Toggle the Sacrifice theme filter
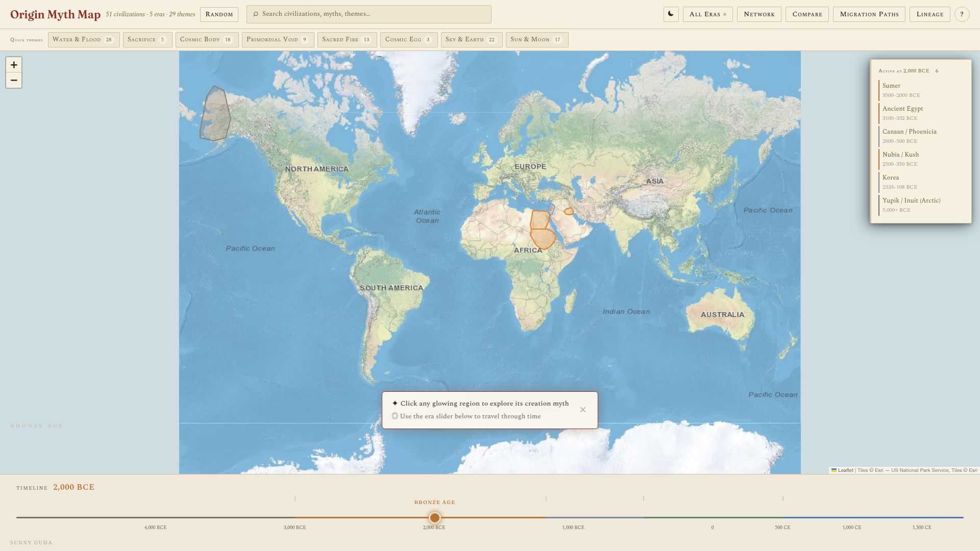 [x=148, y=40]
